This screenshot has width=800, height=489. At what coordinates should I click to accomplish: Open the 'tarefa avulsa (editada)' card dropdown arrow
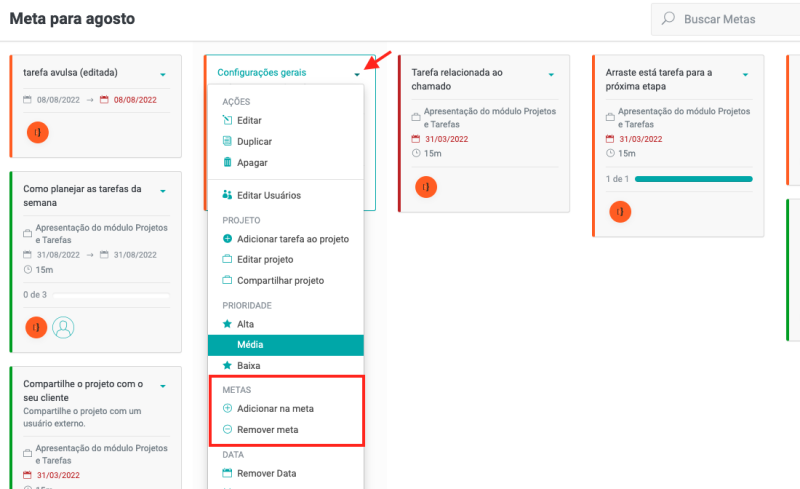(163, 74)
